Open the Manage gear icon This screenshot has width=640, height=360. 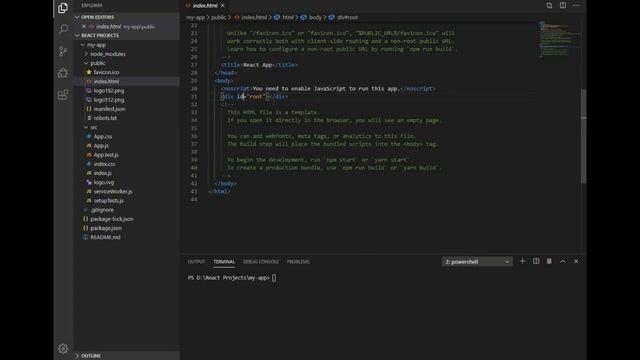coord(63,349)
